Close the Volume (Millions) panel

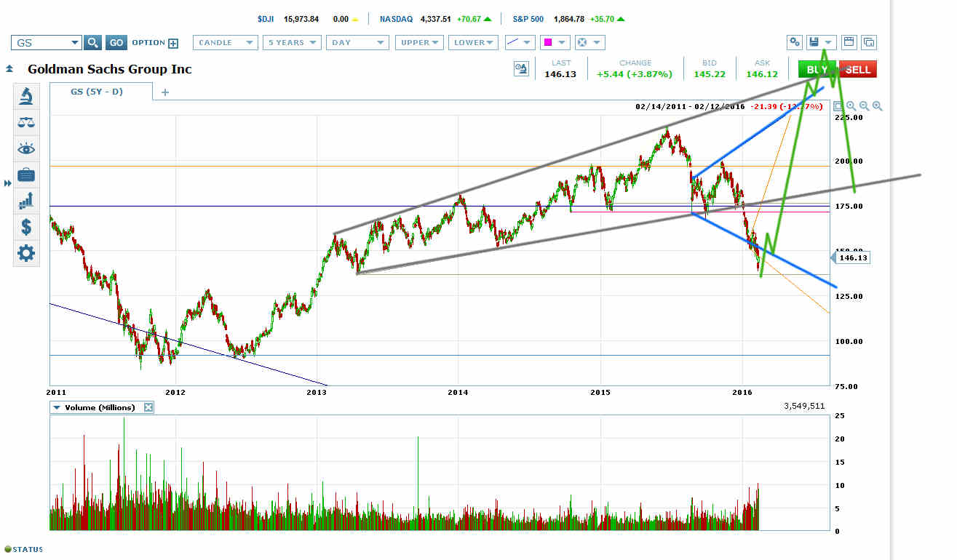click(x=148, y=407)
